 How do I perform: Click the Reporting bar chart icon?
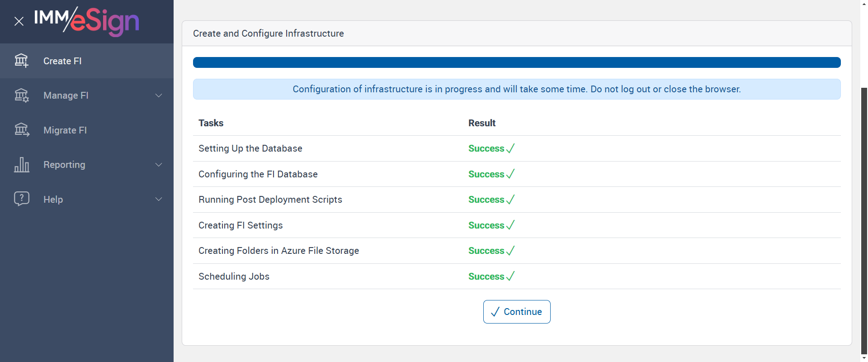(x=21, y=165)
